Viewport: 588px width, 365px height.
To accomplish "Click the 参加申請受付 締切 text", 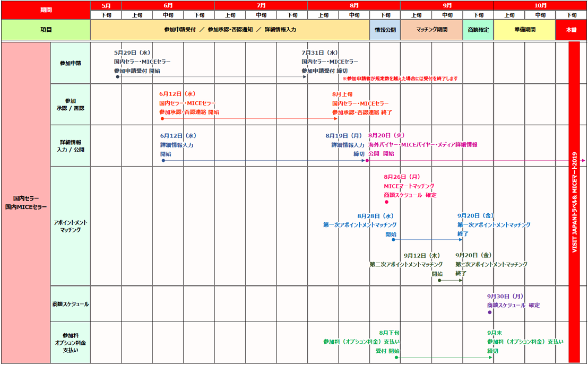I will tap(324, 71).
